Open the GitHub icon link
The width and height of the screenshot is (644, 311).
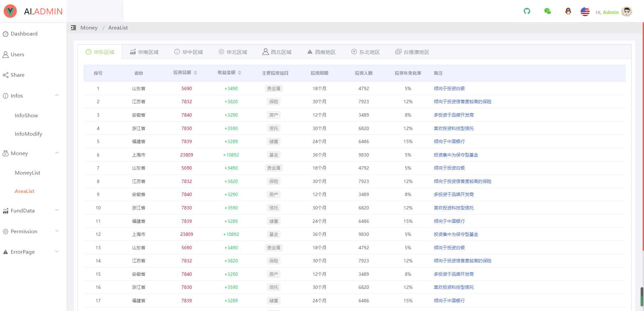(x=527, y=11)
